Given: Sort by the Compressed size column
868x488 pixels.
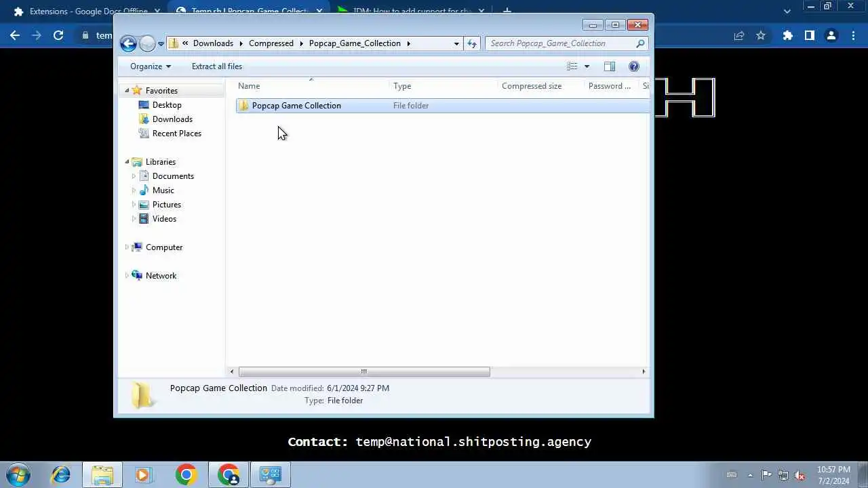Looking at the screenshot, I should [x=540, y=86].
